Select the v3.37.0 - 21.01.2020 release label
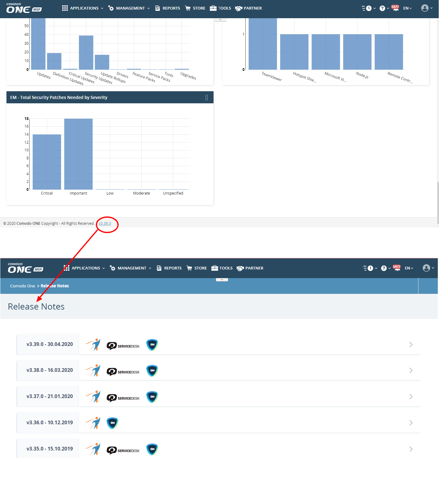 pyautogui.click(x=50, y=397)
